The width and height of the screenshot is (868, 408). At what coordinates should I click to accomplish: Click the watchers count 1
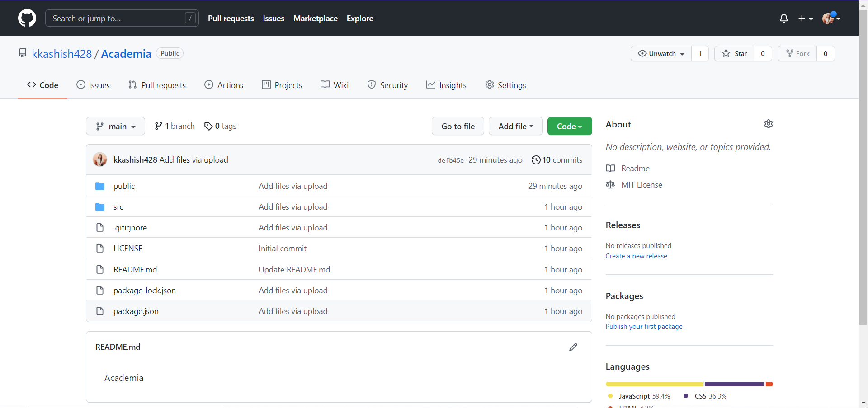pyautogui.click(x=700, y=53)
